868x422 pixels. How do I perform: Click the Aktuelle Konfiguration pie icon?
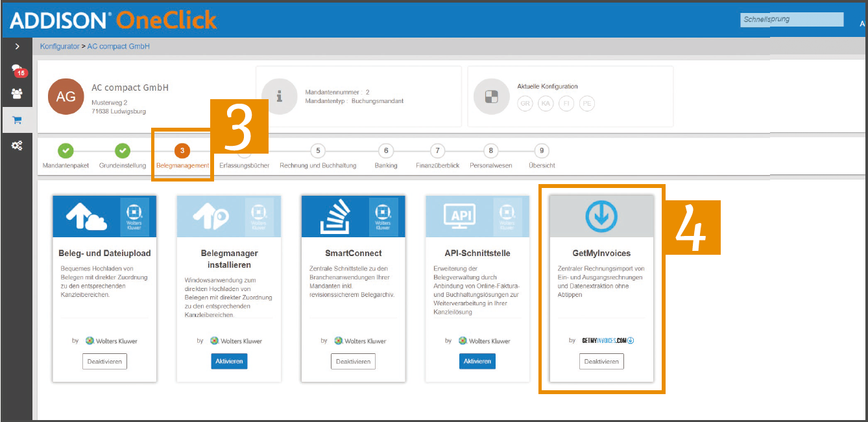[492, 97]
